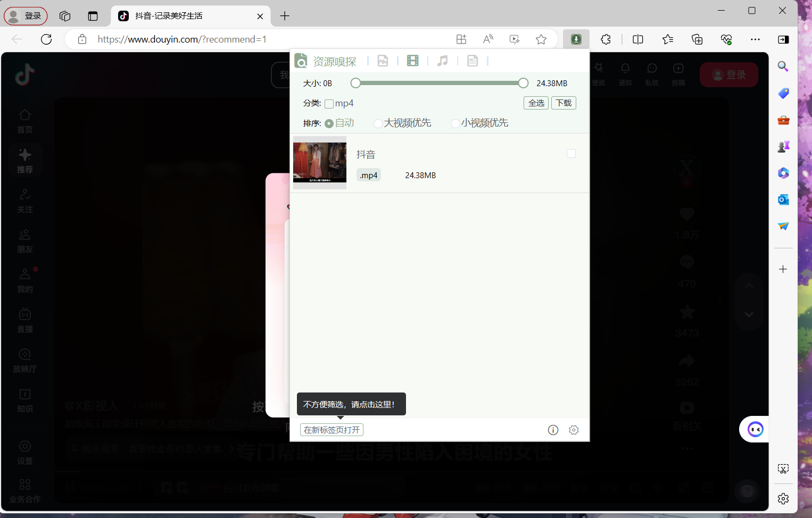
Task: Filter by audio resources icon
Action: [442, 61]
